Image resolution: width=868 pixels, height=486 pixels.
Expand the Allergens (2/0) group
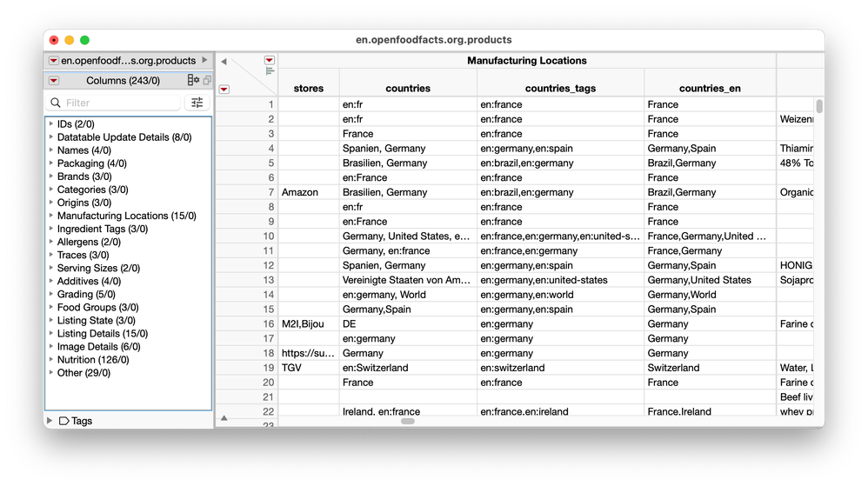tap(51, 242)
